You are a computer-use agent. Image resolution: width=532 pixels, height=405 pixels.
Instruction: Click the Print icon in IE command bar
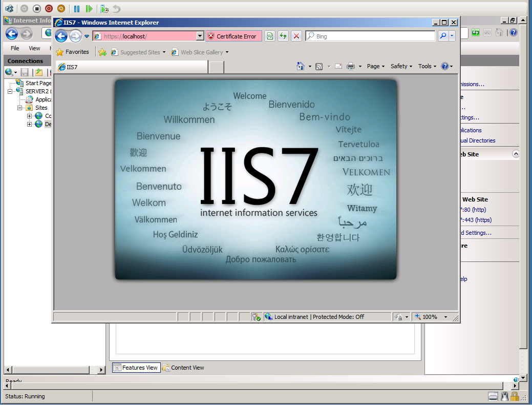pos(350,66)
